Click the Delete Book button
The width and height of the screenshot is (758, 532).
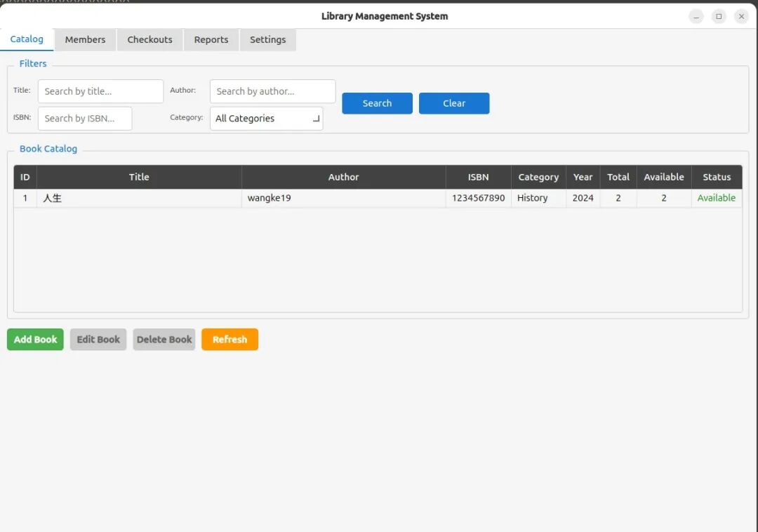click(164, 339)
